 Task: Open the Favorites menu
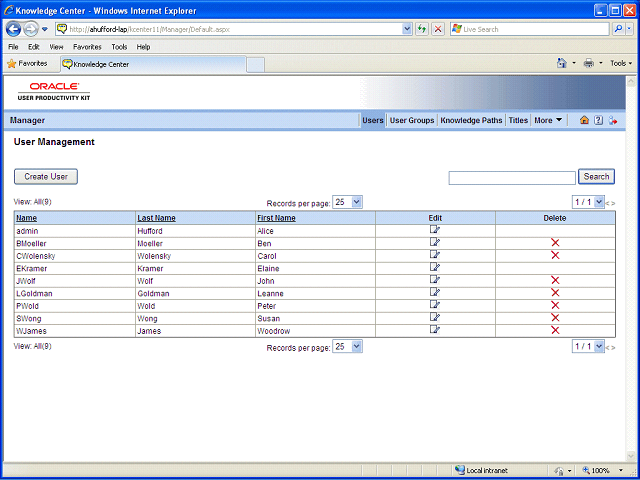87,47
